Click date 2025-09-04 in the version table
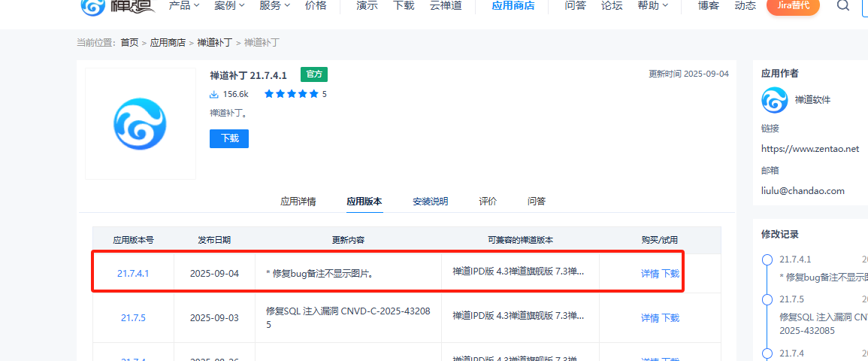 (214, 273)
